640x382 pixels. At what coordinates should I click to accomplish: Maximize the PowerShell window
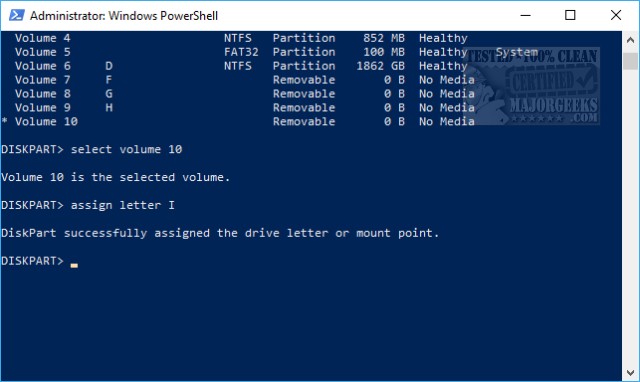[x=570, y=16]
